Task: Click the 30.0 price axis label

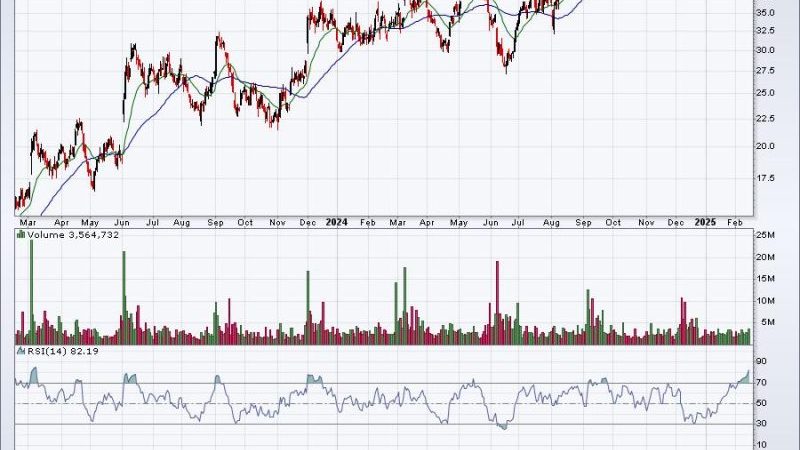Action: [x=766, y=50]
